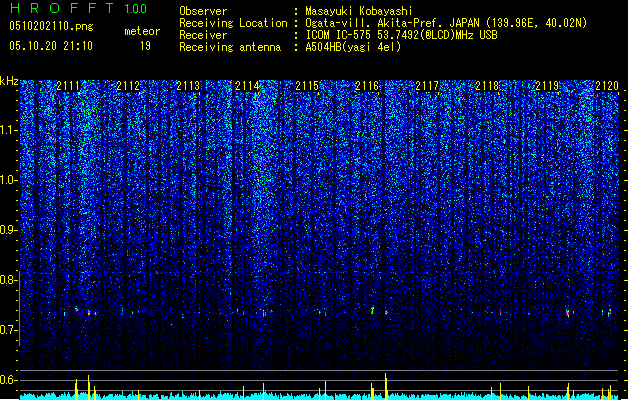Click the 2111 time marker

68,86
